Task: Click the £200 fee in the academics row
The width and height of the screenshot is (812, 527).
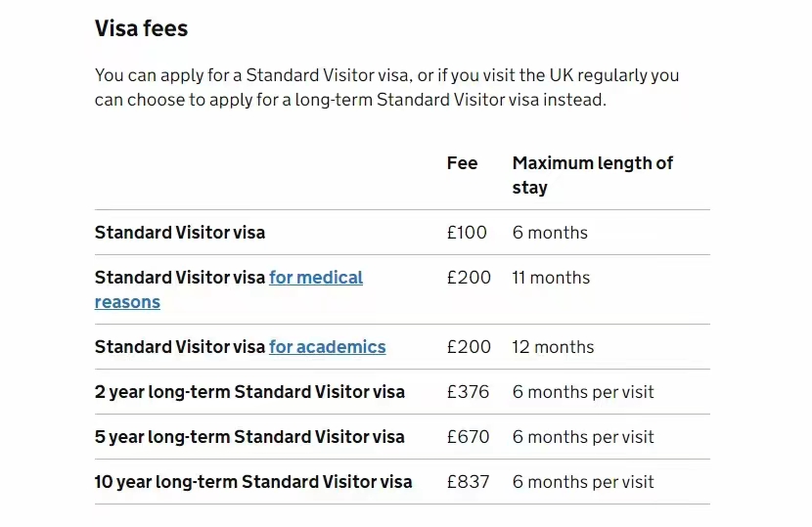Action: point(469,347)
